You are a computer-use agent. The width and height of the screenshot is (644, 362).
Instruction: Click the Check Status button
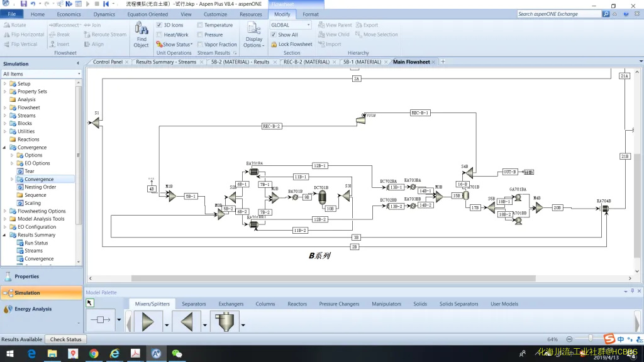click(x=65, y=339)
